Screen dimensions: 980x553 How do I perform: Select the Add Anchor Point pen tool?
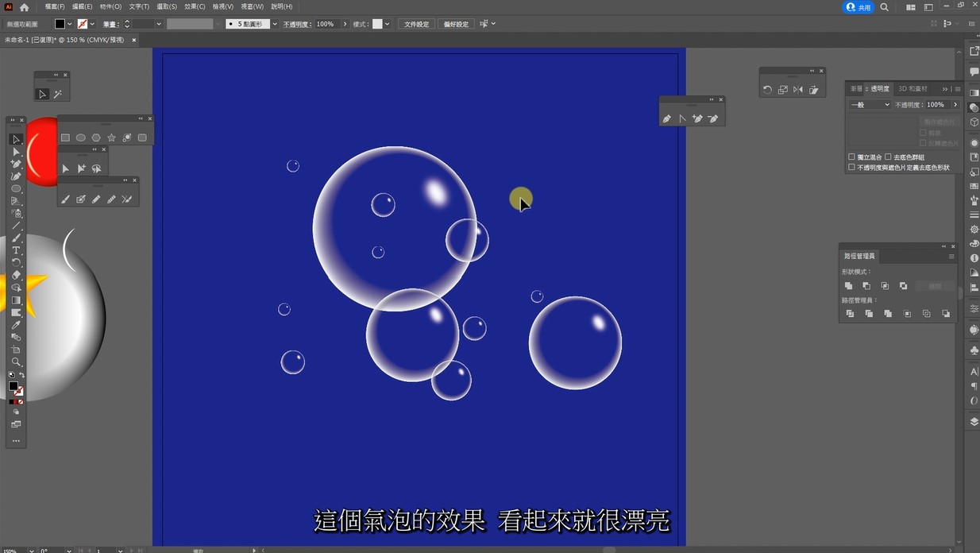pos(697,118)
